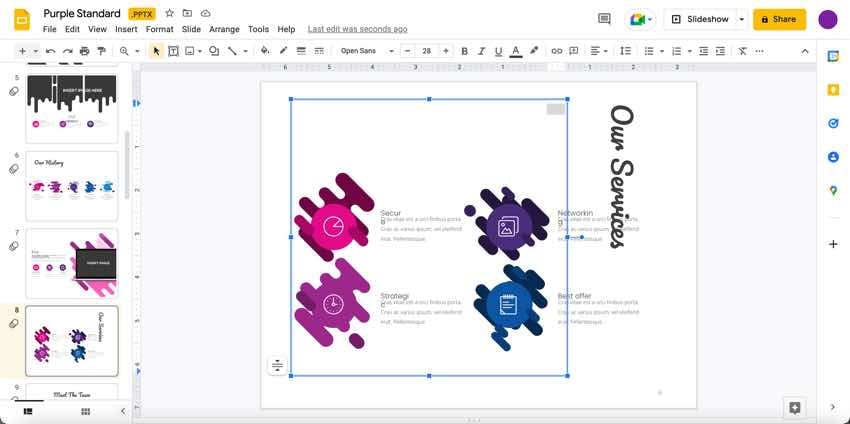Toggle Italic formatting

(481, 51)
